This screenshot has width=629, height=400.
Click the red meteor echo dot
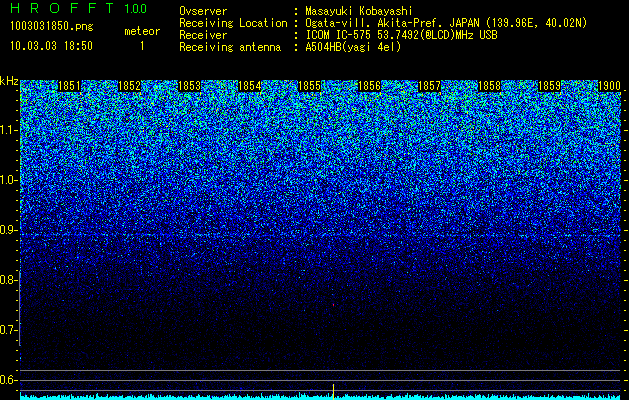coord(333,305)
